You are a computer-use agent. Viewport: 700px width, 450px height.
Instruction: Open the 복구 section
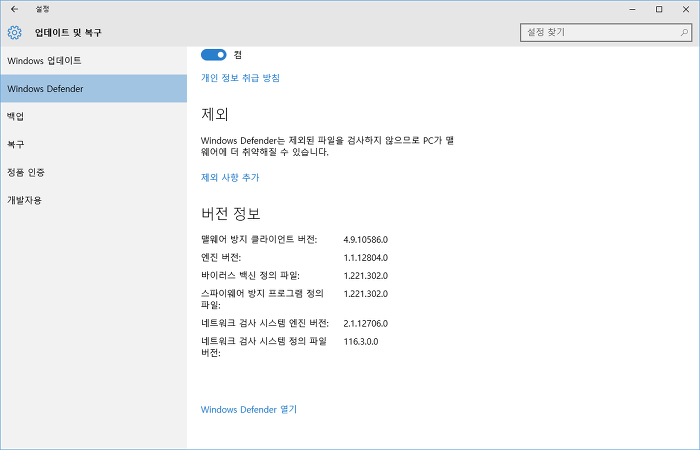[x=93, y=144]
